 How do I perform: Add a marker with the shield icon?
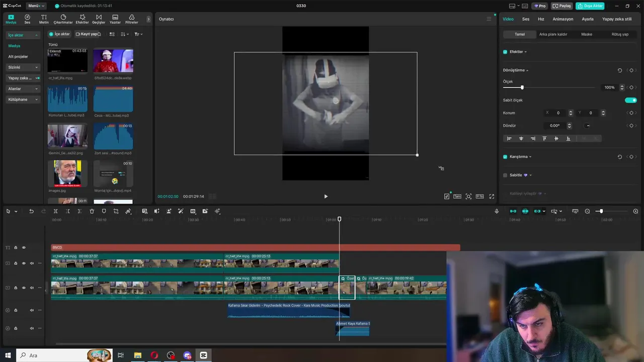104,211
